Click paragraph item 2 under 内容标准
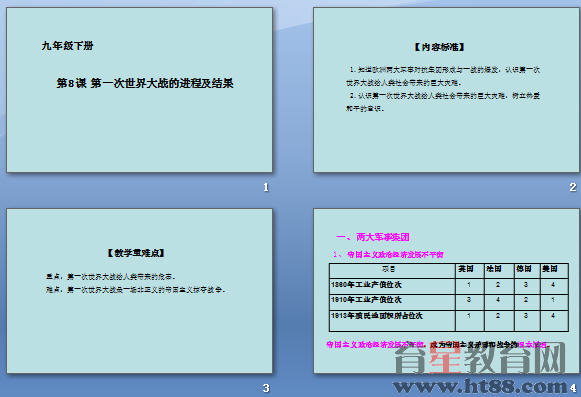The height and width of the screenshot is (397, 581). coord(443,102)
